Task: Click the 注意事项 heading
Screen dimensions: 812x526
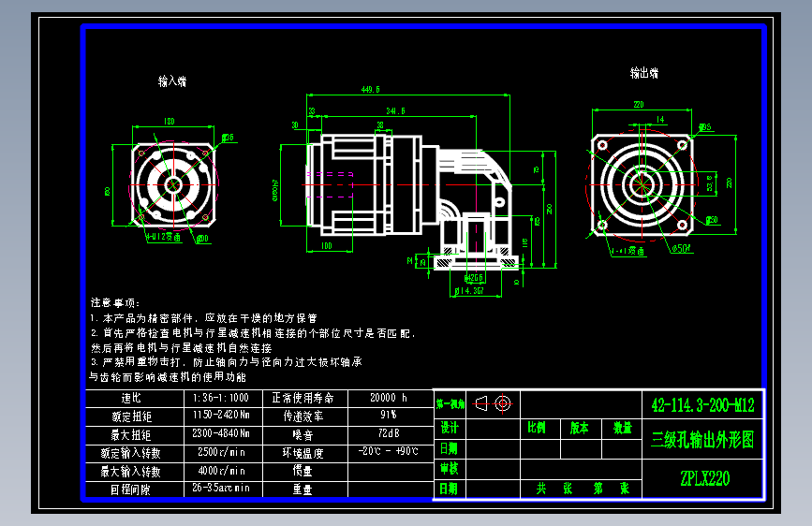Action: click(x=115, y=303)
